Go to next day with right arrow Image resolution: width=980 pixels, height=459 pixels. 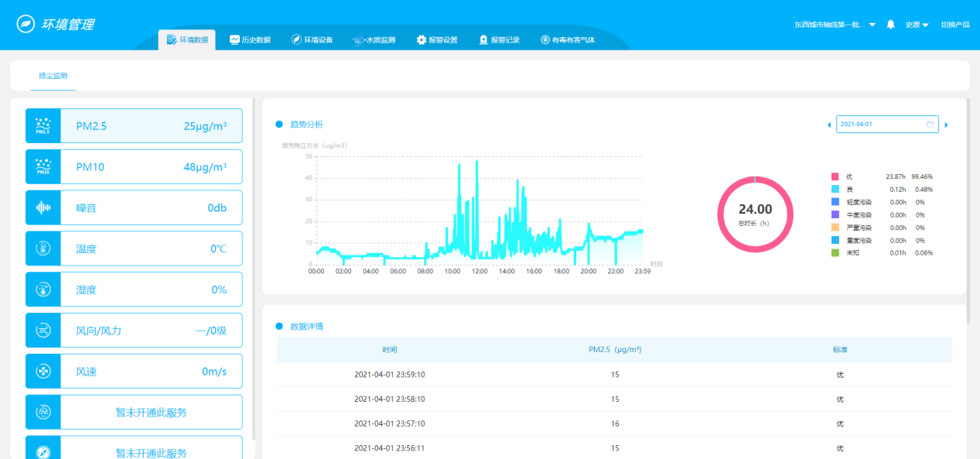(x=946, y=125)
